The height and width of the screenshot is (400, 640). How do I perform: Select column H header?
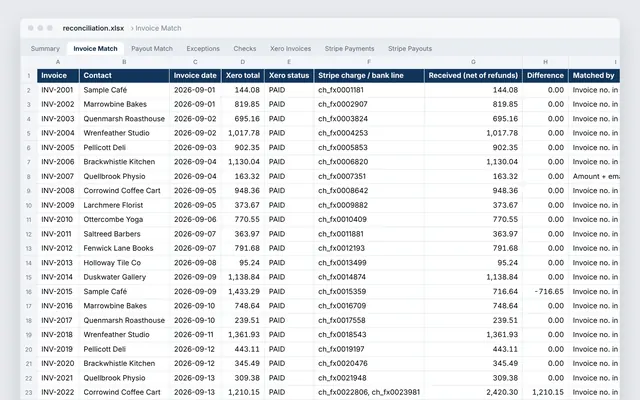[x=545, y=62]
